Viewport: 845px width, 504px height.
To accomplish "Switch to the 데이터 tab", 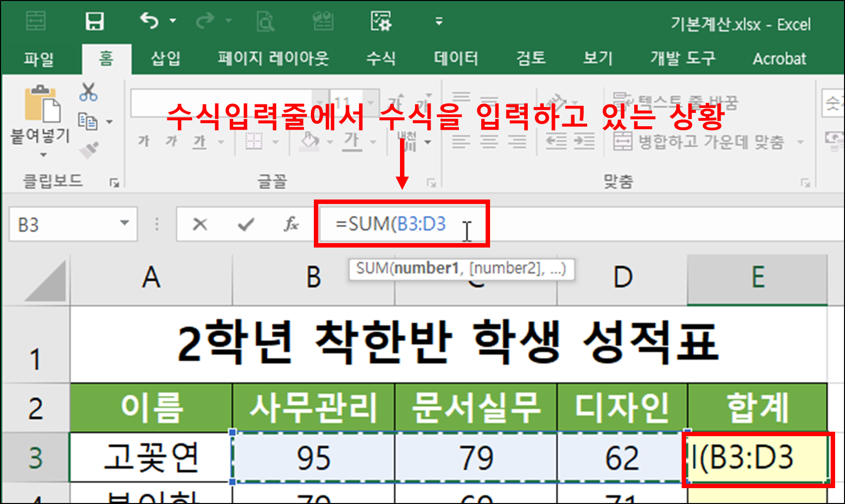I will point(456,58).
